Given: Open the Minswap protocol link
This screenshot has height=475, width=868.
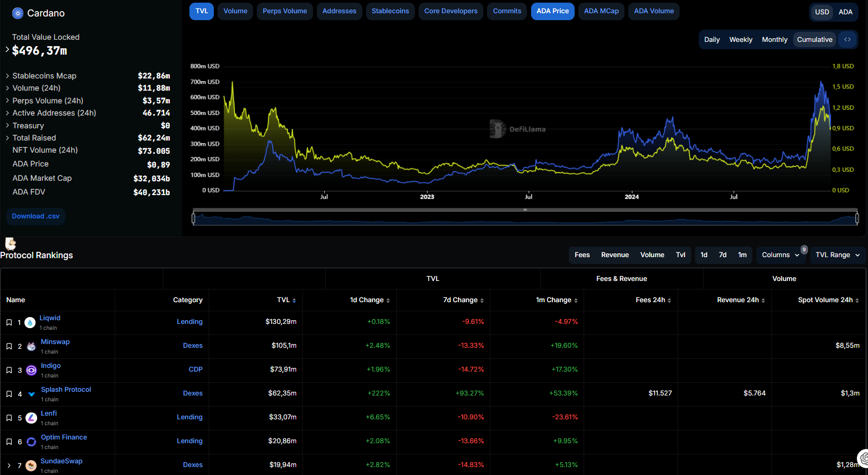Looking at the screenshot, I should (55, 342).
